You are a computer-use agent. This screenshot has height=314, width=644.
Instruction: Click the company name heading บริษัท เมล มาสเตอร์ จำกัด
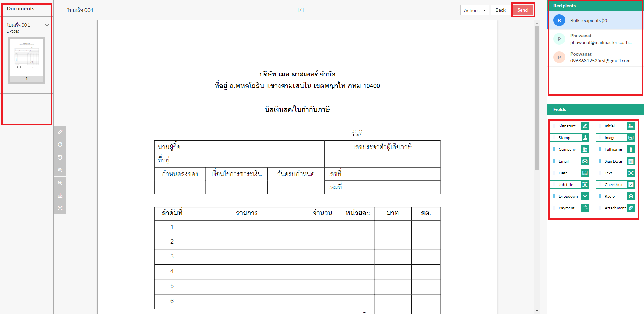click(x=297, y=74)
